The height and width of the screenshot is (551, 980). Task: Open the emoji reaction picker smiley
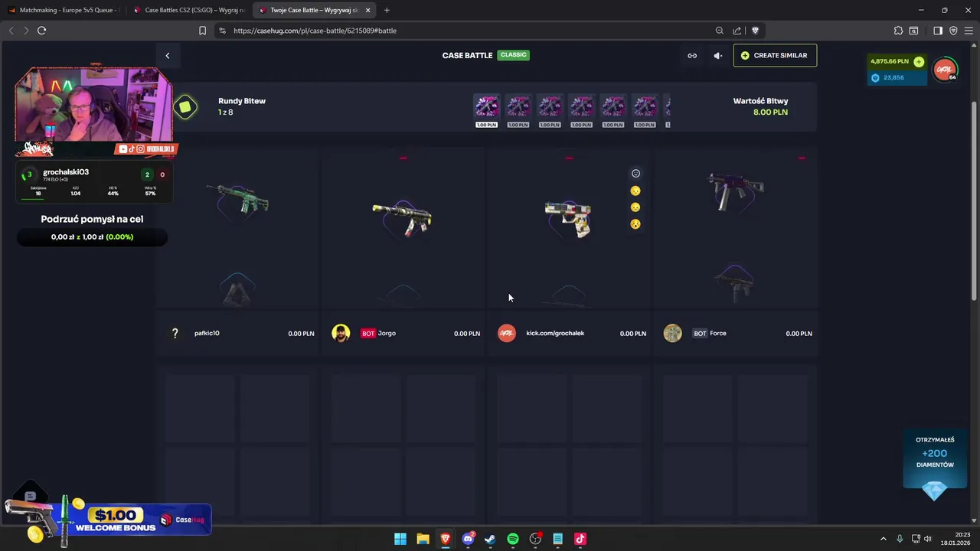tap(635, 174)
